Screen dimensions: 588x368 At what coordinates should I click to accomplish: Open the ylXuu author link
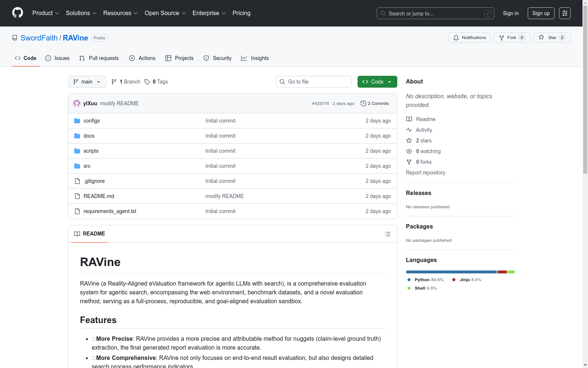click(x=90, y=103)
